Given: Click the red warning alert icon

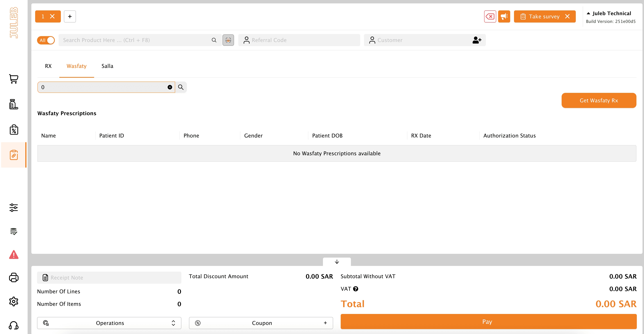Looking at the screenshot, I should click(14, 255).
